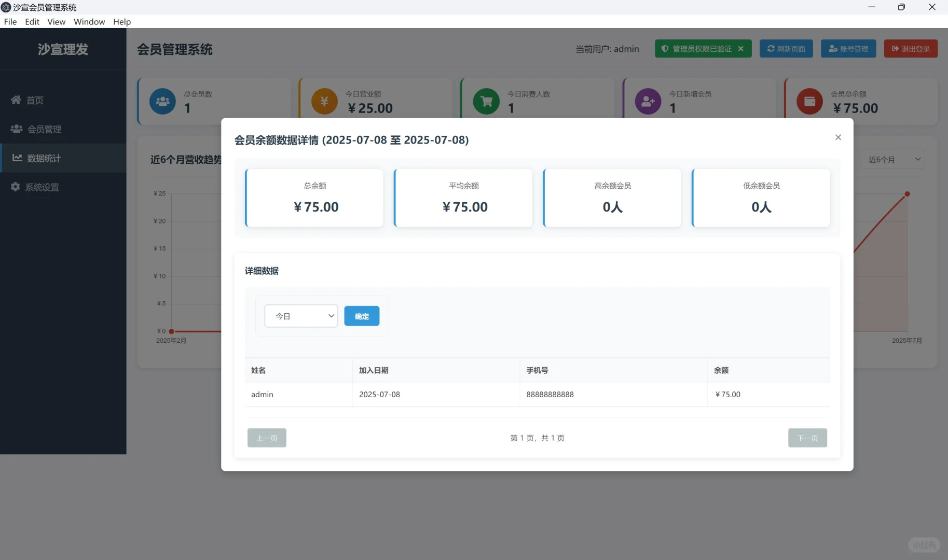
Task: Click the 2025年2月 chart data point
Action: point(171,331)
